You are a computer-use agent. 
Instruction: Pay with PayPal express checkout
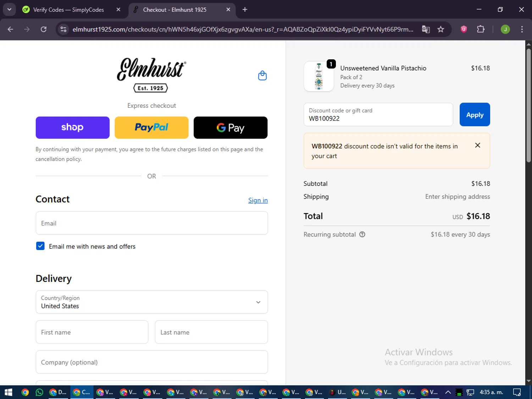tap(152, 128)
